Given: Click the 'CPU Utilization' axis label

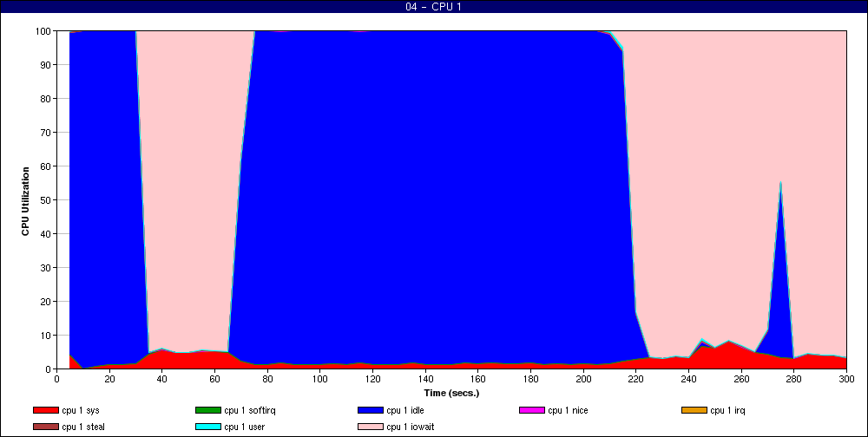Looking at the screenshot, I should point(25,201).
